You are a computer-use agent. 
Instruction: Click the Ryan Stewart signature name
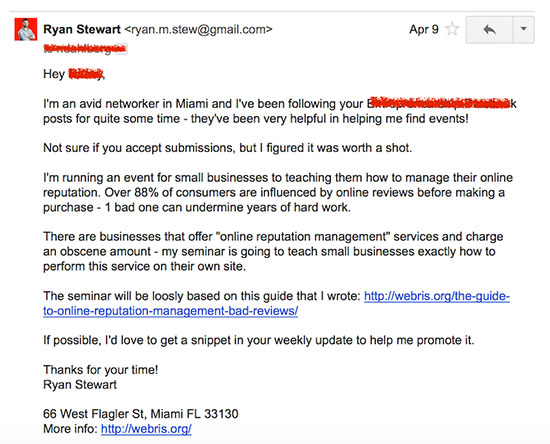pyautogui.click(x=80, y=385)
